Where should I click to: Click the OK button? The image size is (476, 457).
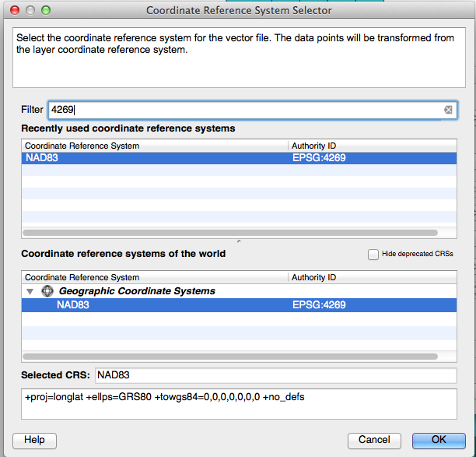439,441
